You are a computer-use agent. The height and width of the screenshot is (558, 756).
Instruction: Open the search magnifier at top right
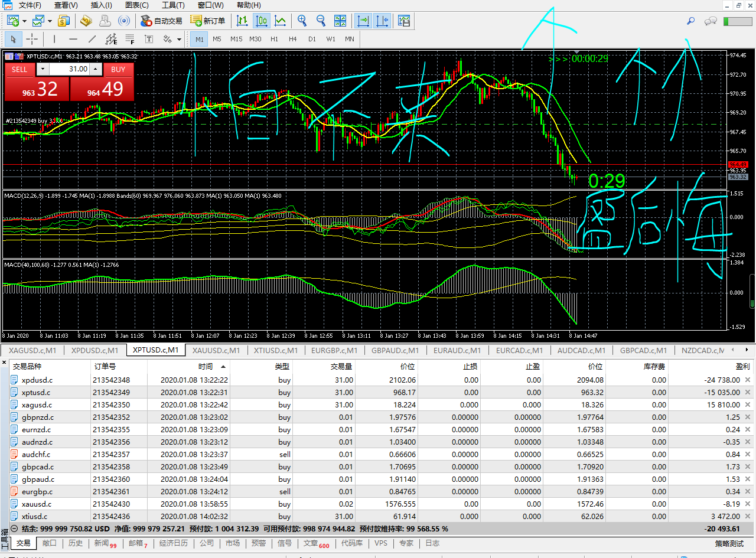coord(690,21)
